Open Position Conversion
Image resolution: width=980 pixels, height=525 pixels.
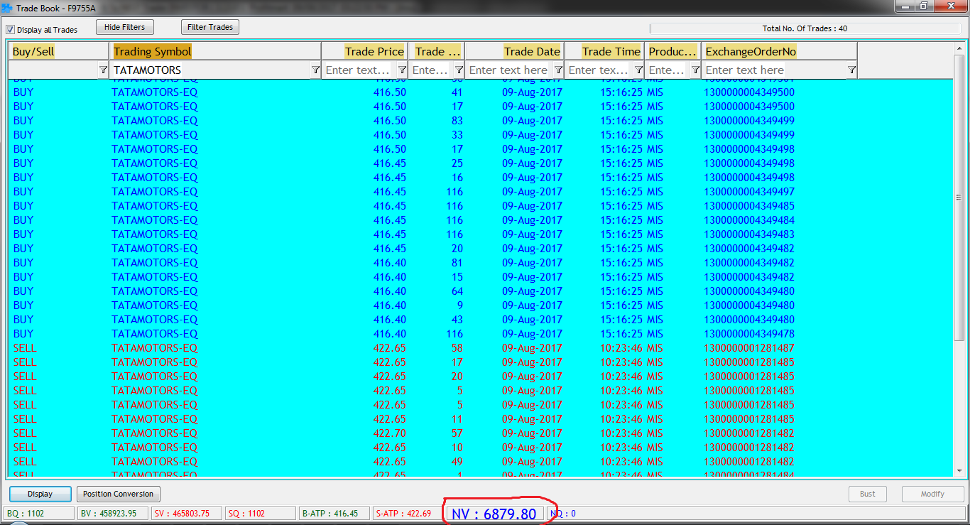(x=118, y=494)
